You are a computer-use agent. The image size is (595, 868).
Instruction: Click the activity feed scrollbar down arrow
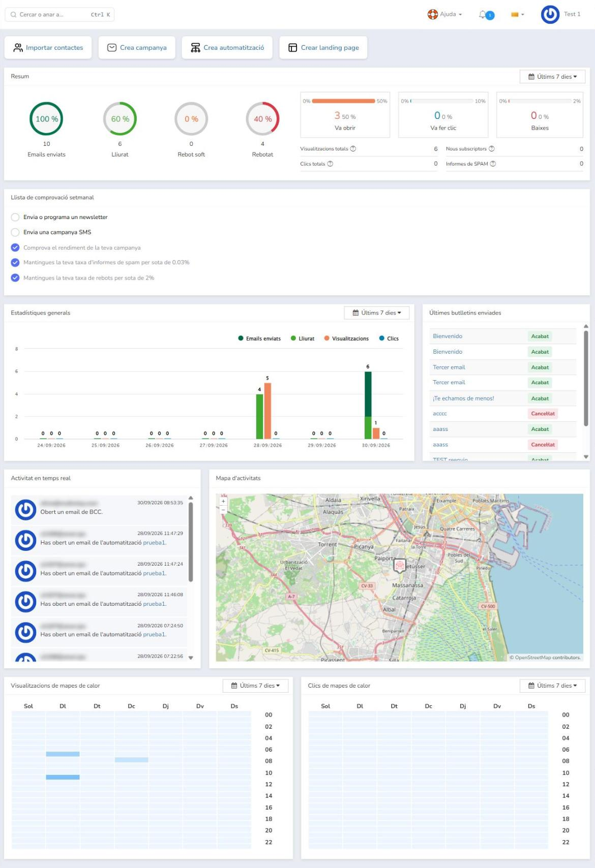pos(191,658)
